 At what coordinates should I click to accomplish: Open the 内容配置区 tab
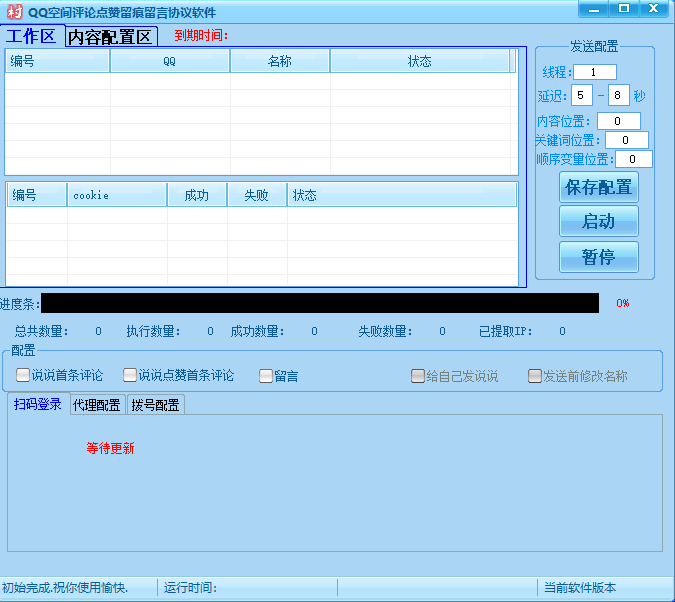click(111, 37)
